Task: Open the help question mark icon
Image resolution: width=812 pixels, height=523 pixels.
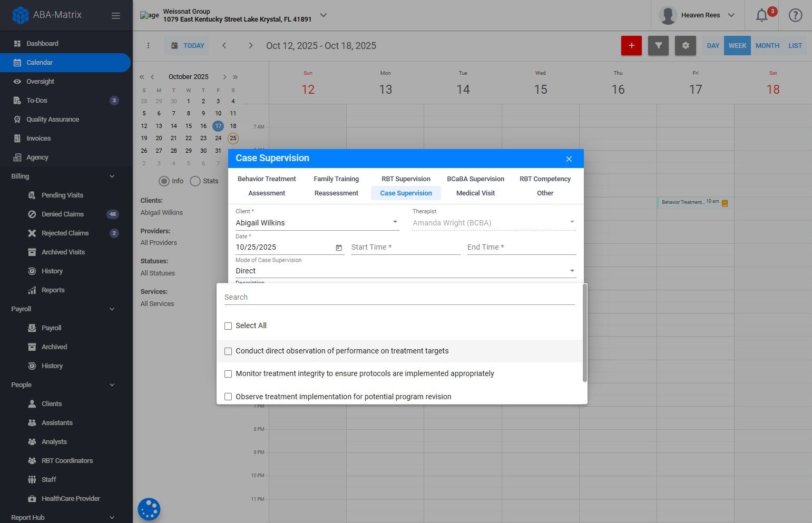Action: pos(795,15)
